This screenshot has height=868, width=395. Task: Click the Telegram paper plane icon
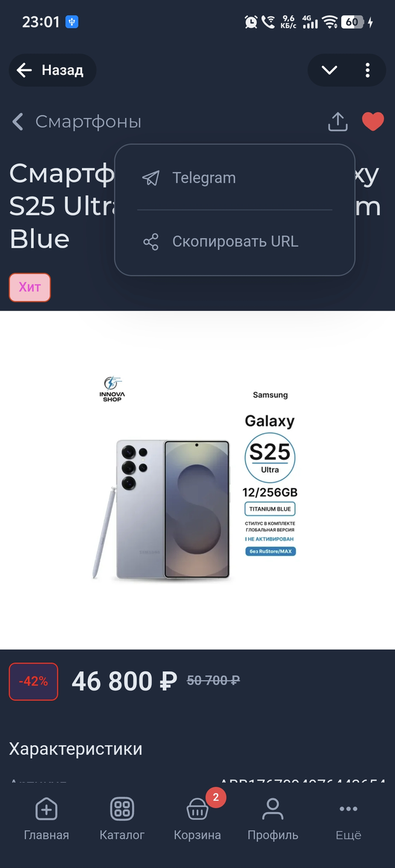pos(151,178)
